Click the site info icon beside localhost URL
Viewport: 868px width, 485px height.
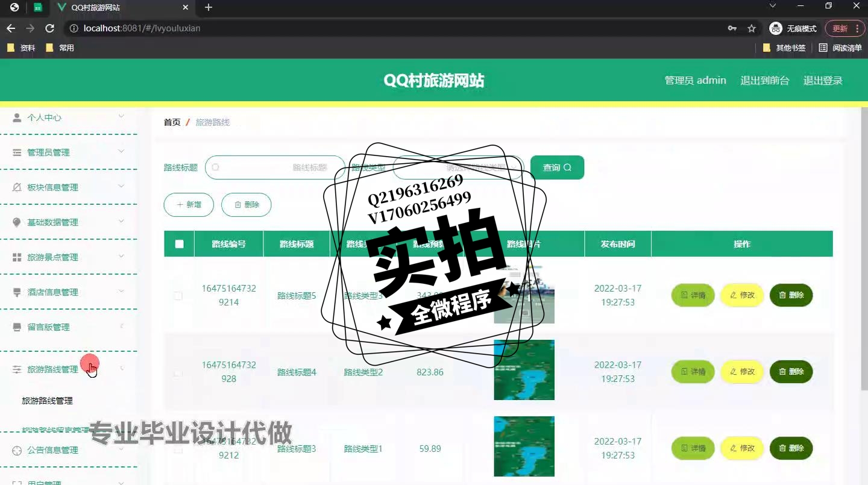[x=74, y=28]
